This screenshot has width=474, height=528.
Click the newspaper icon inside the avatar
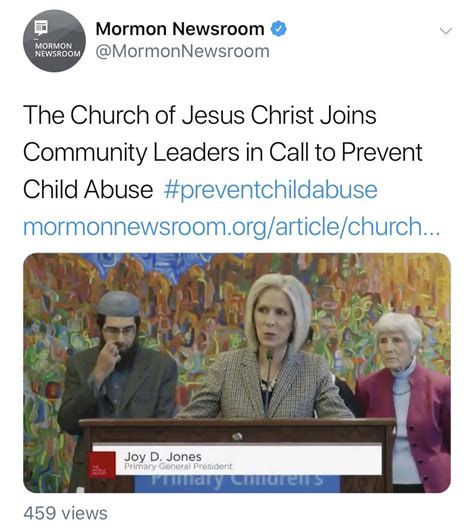pos(41,28)
